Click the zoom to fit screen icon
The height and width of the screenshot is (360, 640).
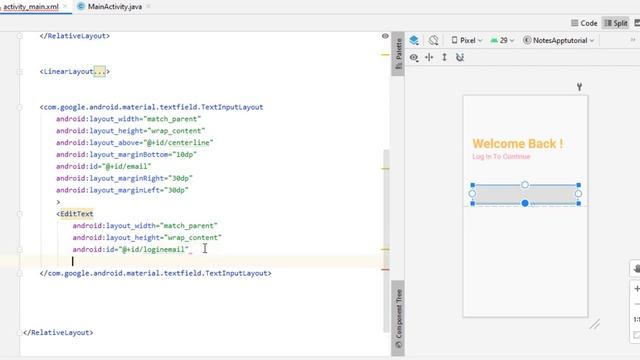637,335
